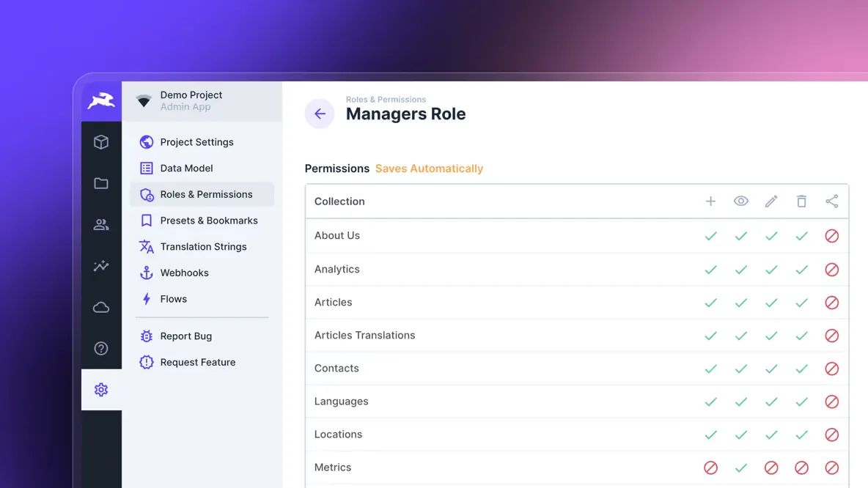Toggle read permission for Languages
Image resolution: width=868 pixels, height=488 pixels.
coord(741,402)
